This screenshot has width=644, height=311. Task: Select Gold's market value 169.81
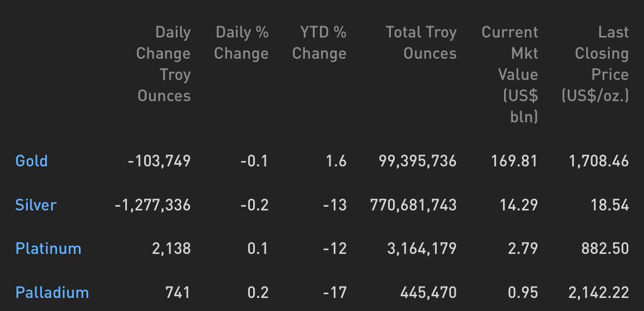(514, 161)
